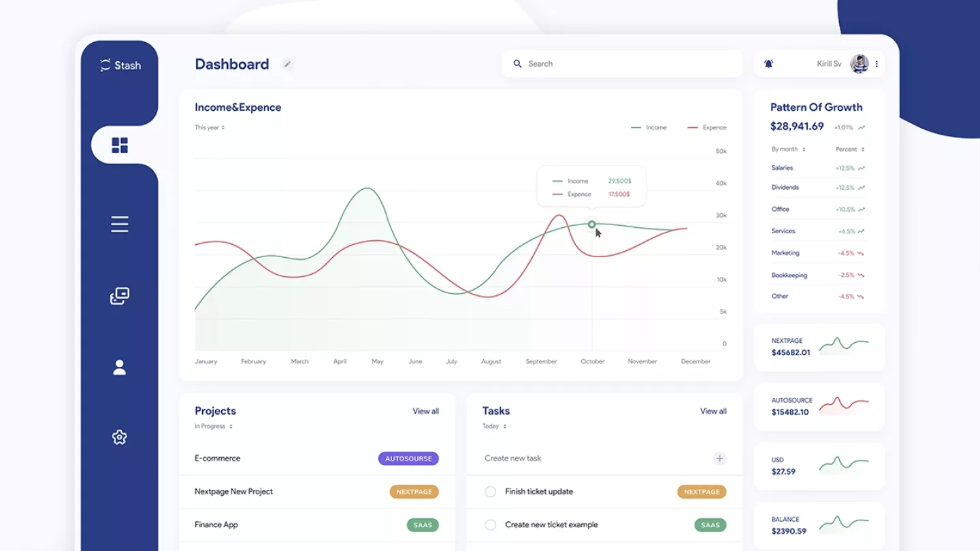Click the down-trend icon in the Other row
This screenshot has height=551, width=980.
click(x=861, y=297)
